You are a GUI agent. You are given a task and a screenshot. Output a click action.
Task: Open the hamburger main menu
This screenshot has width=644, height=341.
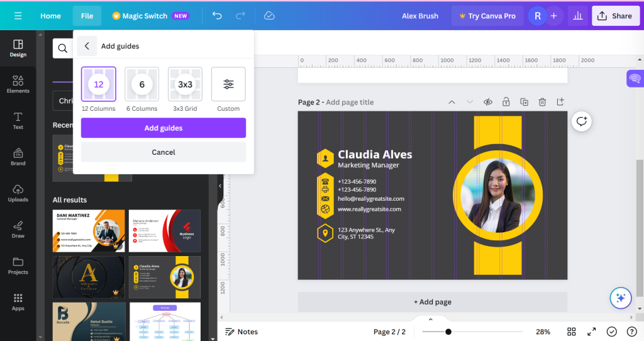tap(18, 16)
